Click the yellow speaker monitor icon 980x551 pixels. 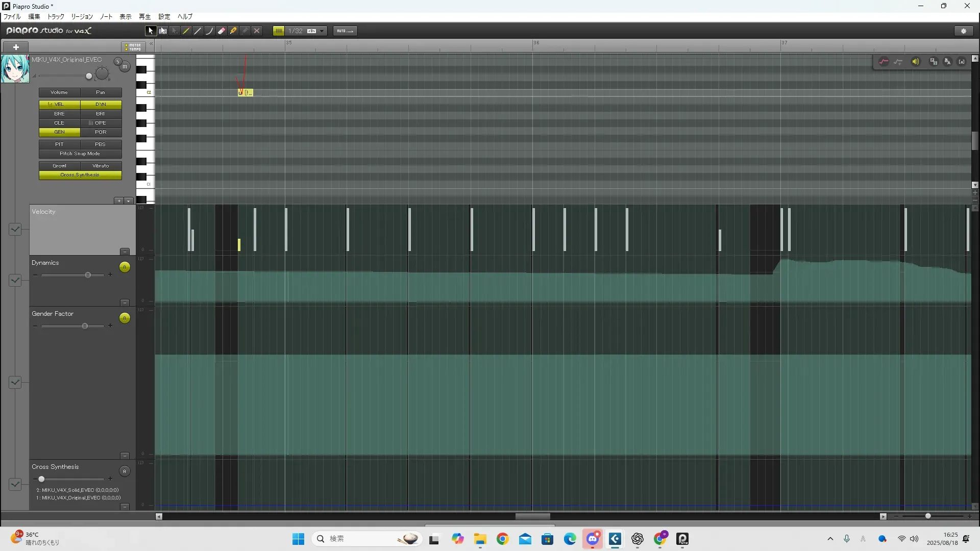pos(916,62)
